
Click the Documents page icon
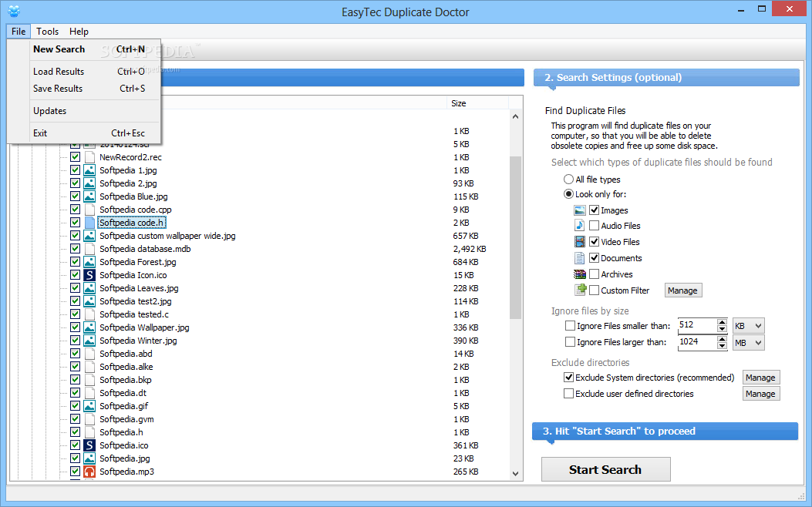(579, 258)
